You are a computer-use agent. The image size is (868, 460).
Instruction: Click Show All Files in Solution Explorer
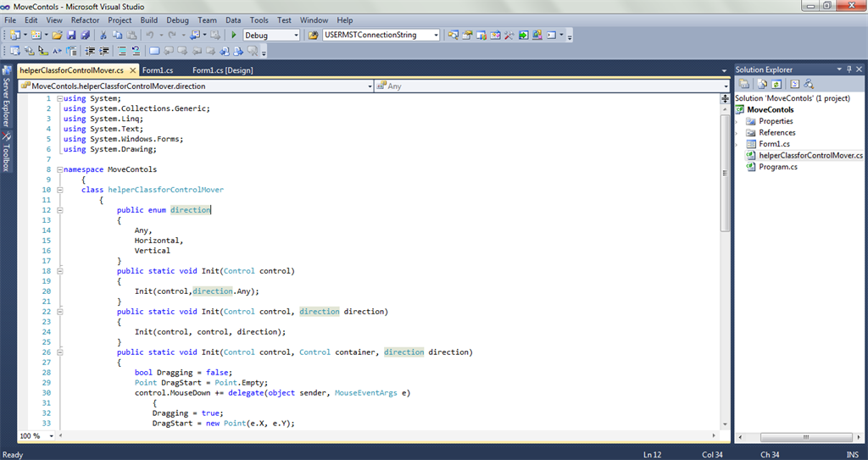click(x=763, y=84)
